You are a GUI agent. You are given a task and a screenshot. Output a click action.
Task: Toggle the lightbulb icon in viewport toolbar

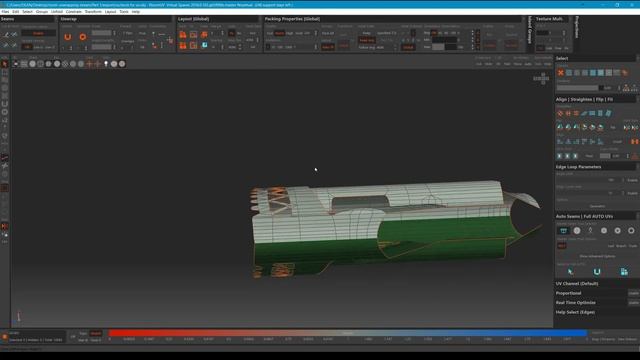point(106,64)
